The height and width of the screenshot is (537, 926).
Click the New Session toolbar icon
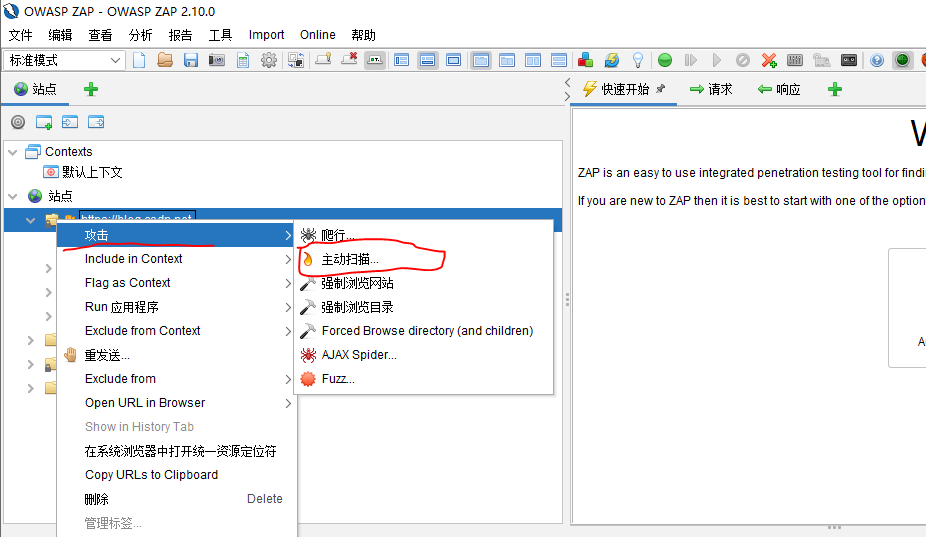tap(139, 60)
